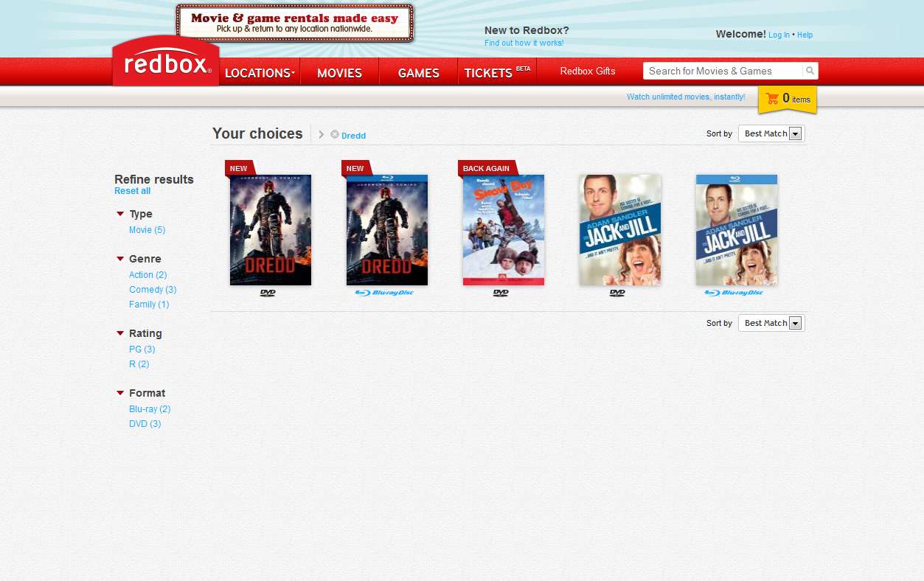Viewport: 924px width, 581px height.
Task: Open the Dredd Blu-ray cover thumbnail
Action: [387, 230]
